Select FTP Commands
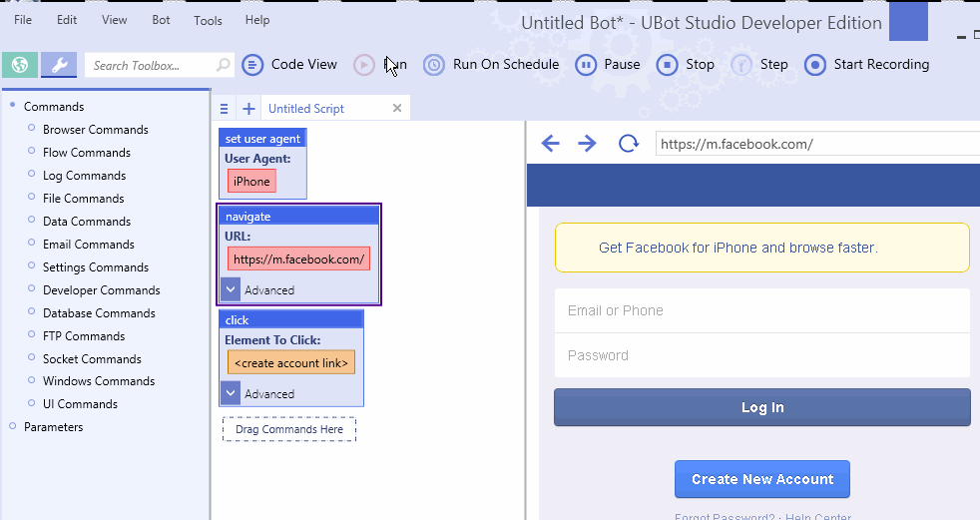980x520 pixels. 84,336
